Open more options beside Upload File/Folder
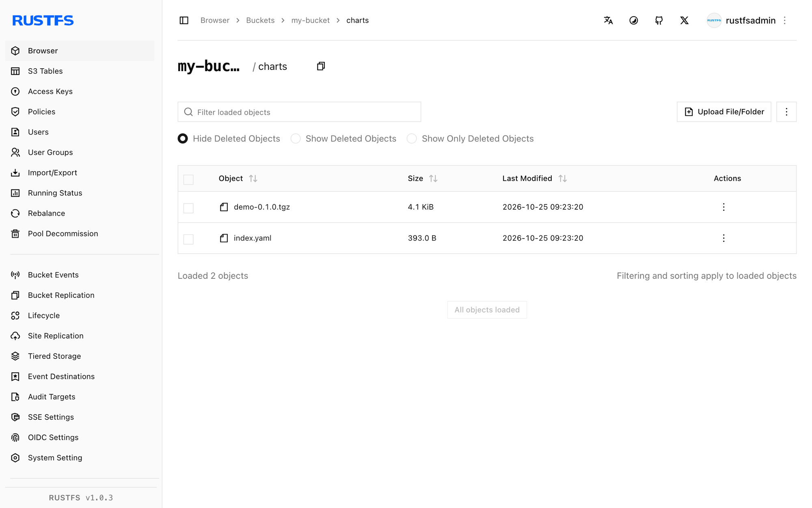 (x=786, y=112)
